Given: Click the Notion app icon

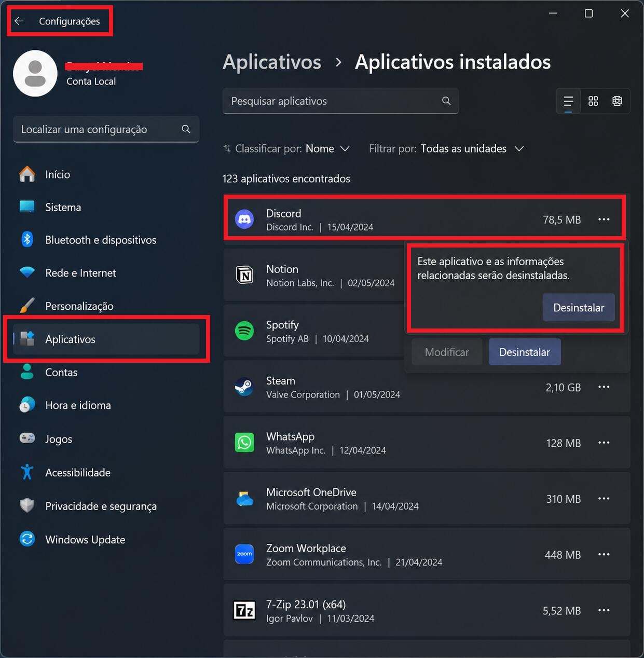Looking at the screenshot, I should coord(244,275).
